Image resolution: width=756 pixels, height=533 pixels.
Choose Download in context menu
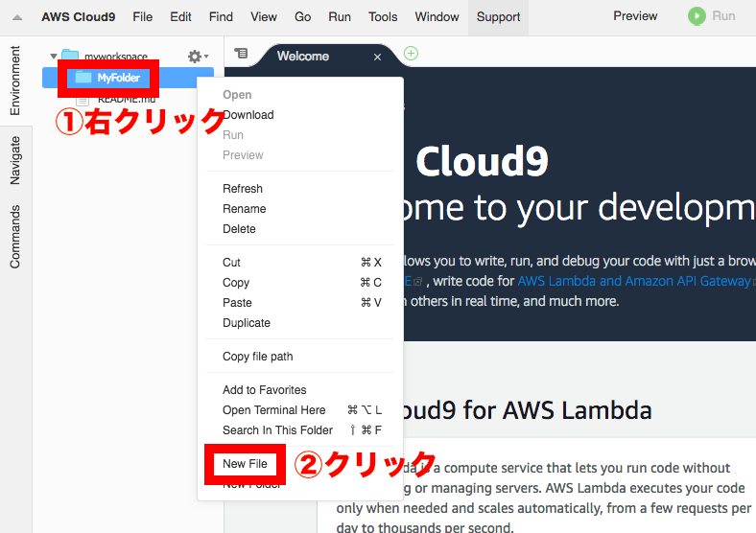pos(248,115)
